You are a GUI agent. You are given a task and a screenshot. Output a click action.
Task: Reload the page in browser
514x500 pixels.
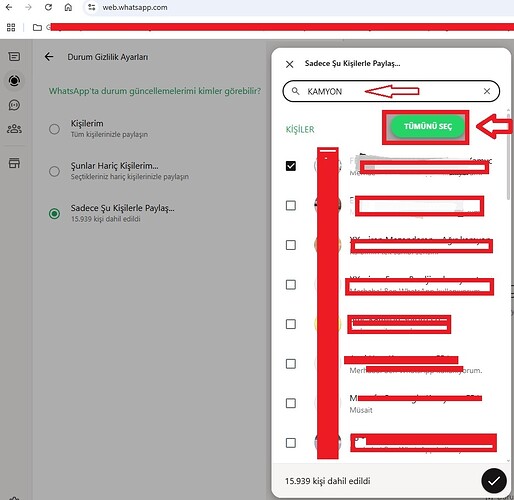[x=48, y=7]
